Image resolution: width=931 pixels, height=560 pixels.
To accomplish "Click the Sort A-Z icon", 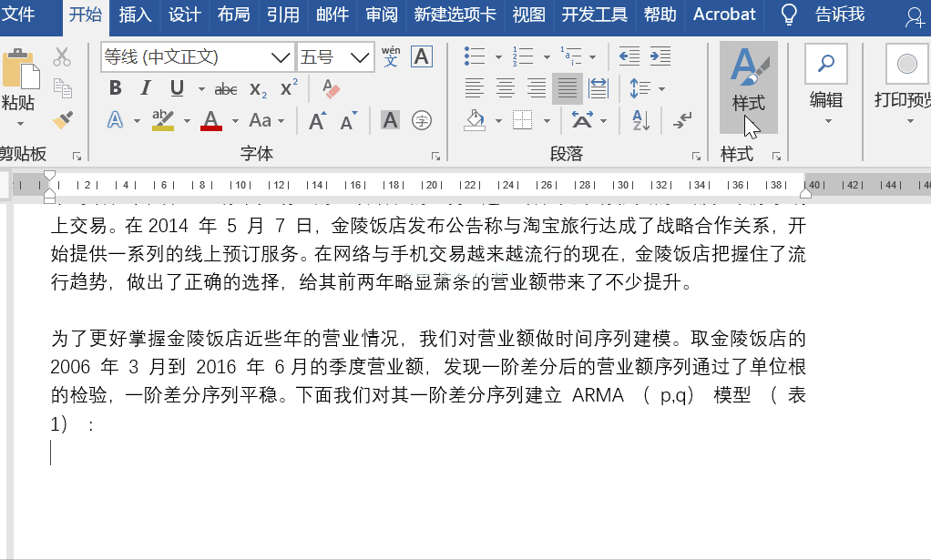I will point(640,120).
